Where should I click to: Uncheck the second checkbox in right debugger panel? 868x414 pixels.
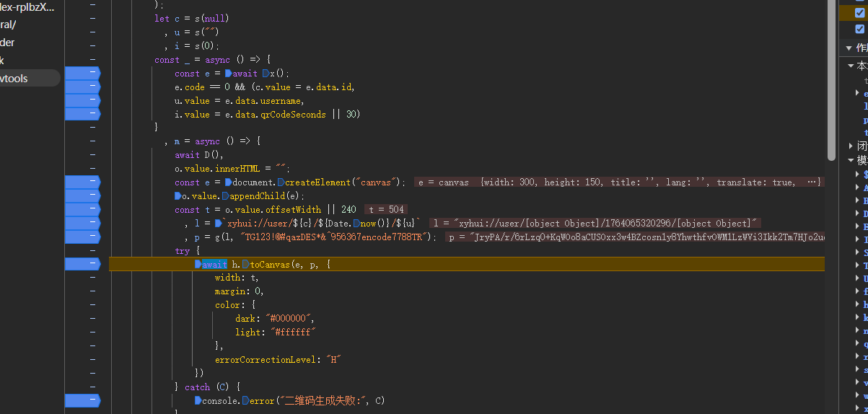click(x=859, y=12)
